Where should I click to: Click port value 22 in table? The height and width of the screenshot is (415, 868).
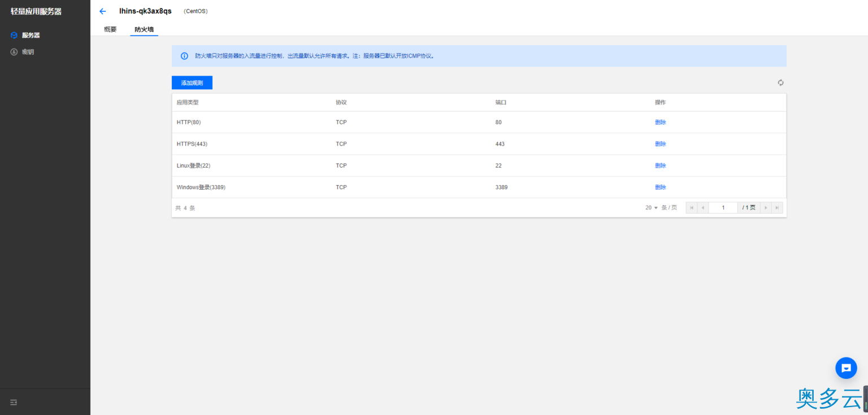(x=498, y=165)
